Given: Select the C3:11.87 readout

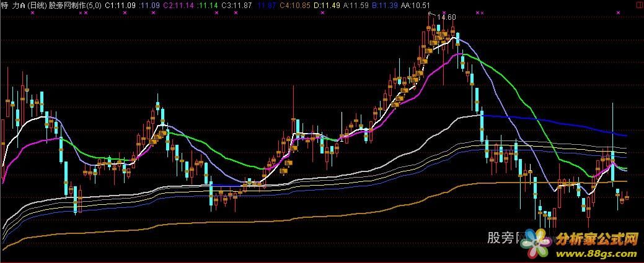Looking at the screenshot, I should [x=237, y=6].
